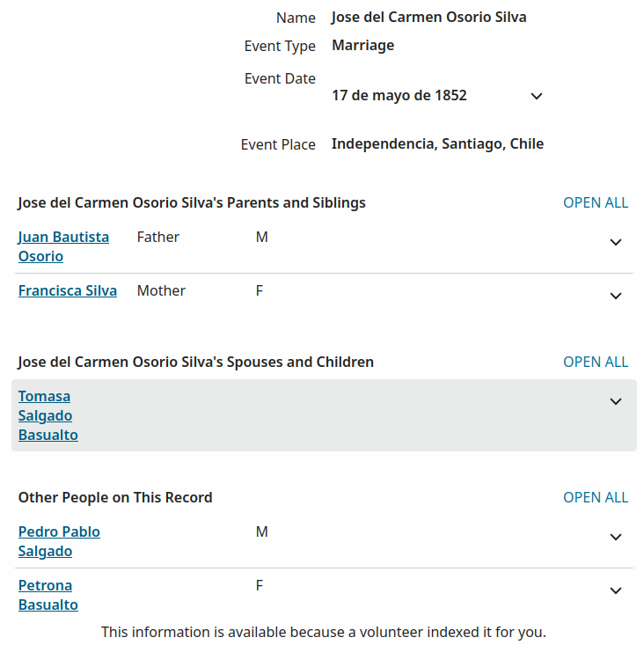The height and width of the screenshot is (645, 644).
Task: Click the event date 17 de mayo de 1852
Action: tap(399, 95)
